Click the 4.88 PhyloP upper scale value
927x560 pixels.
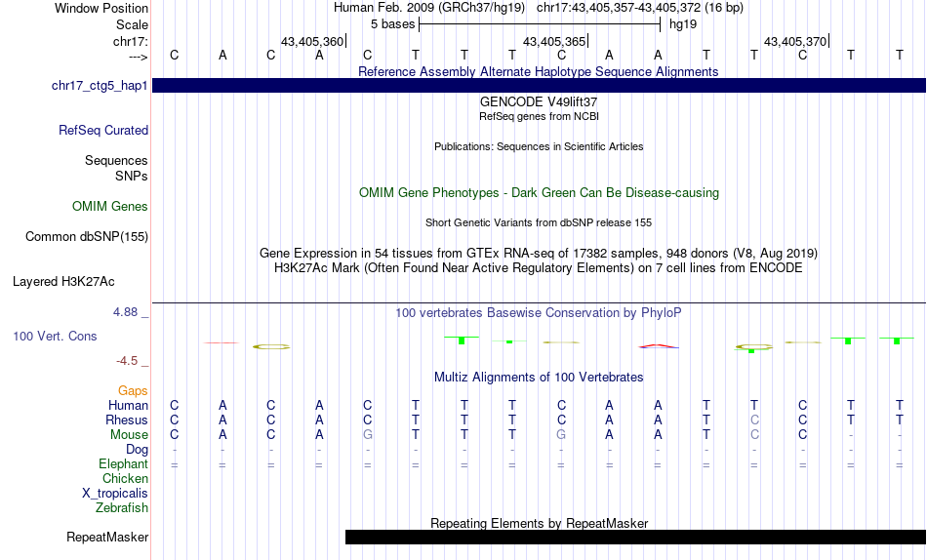click(125, 311)
